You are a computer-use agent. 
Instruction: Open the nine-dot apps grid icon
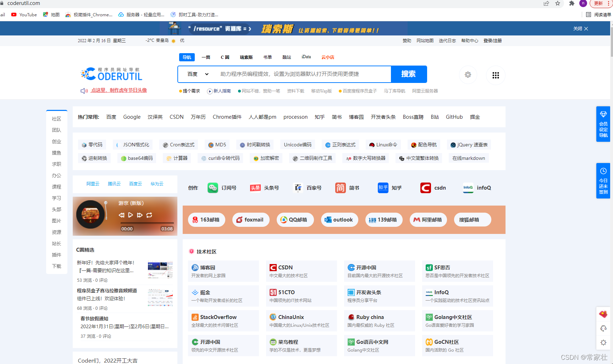(496, 75)
